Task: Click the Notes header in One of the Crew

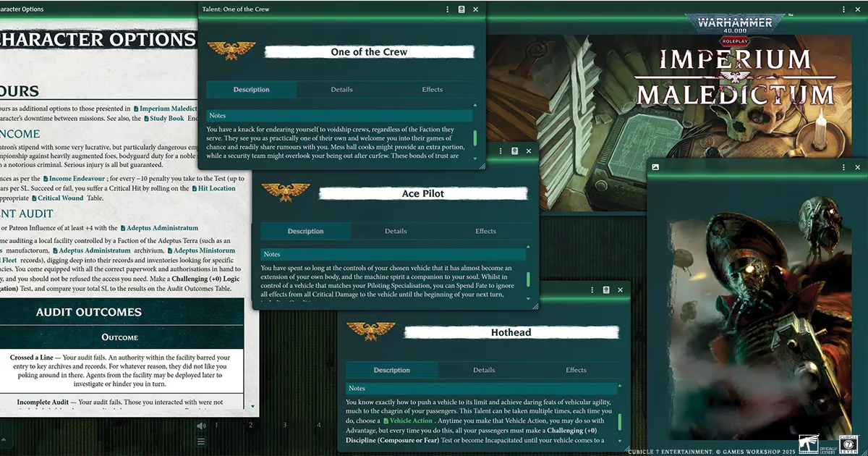Action: pos(339,116)
